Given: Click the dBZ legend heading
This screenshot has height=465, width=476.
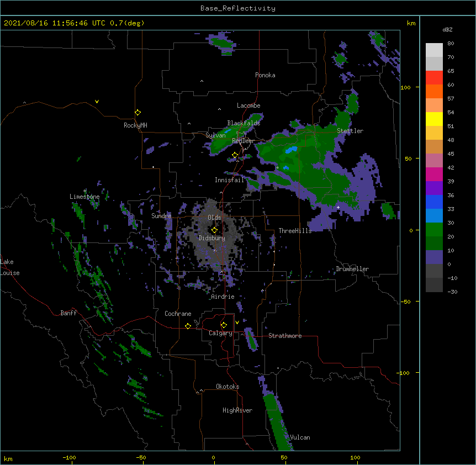Looking at the screenshot, I should coord(447,29).
